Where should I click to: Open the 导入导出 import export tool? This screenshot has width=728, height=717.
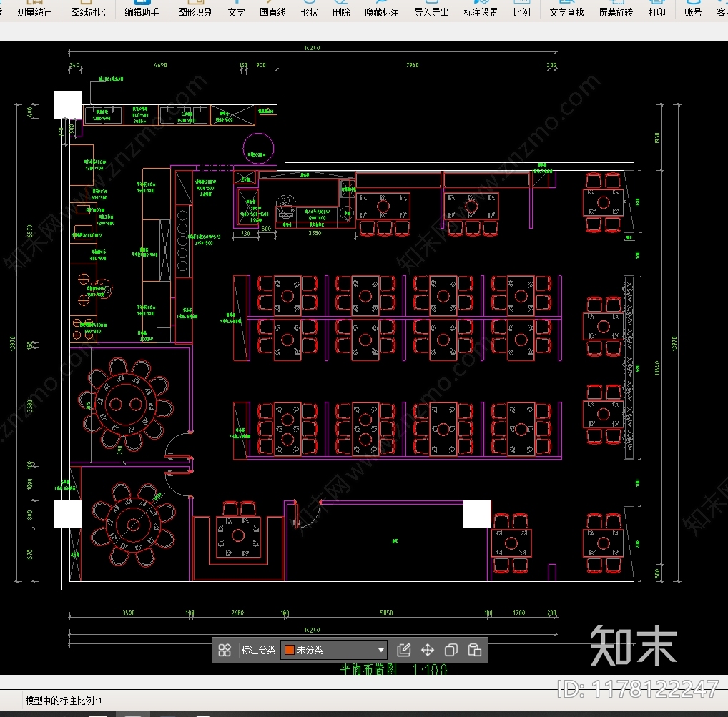[432, 9]
